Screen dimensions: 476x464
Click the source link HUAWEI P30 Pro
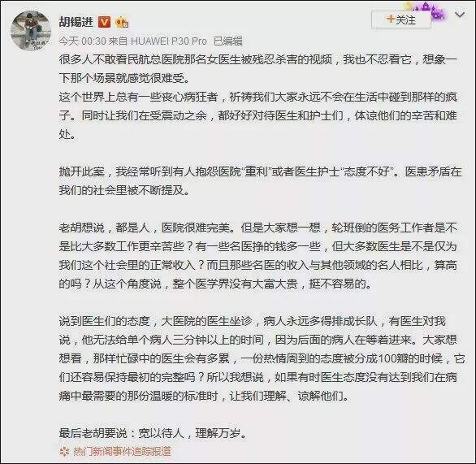(x=168, y=41)
